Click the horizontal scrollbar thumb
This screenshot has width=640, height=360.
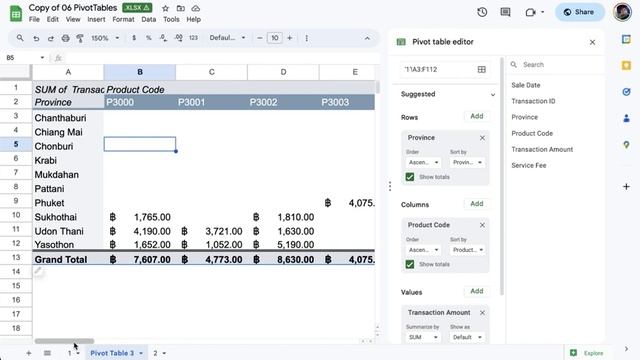pyautogui.click(x=64, y=341)
